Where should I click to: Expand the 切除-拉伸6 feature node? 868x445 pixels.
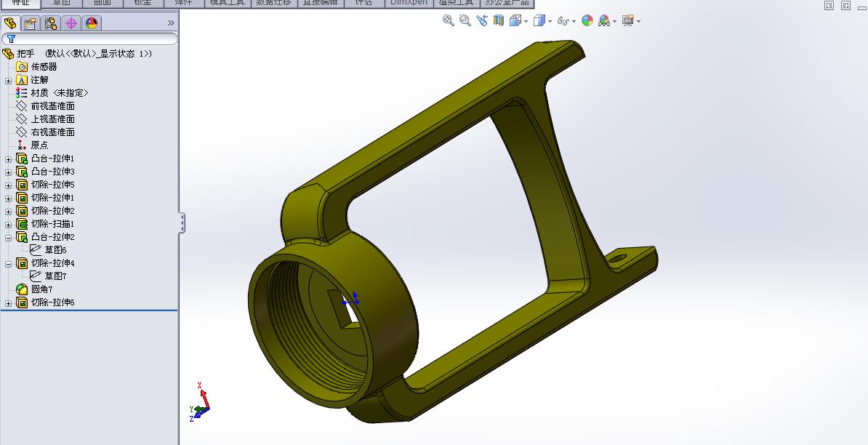click(8, 303)
